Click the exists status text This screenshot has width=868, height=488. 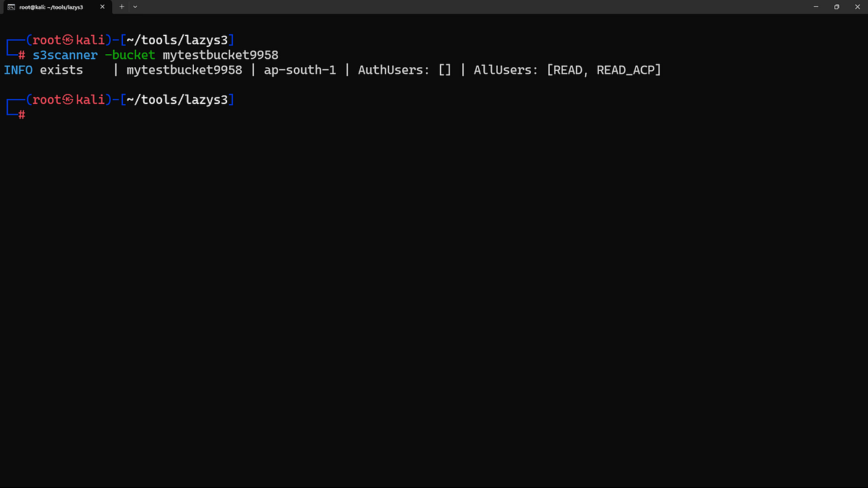pyautogui.click(x=61, y=69)
